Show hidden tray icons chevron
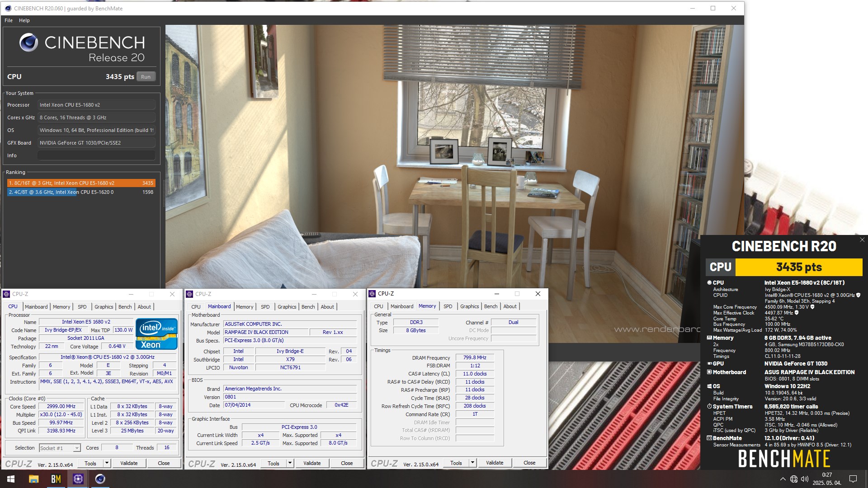868x488 pixels. pyautogui.click(x=783, y=479)
